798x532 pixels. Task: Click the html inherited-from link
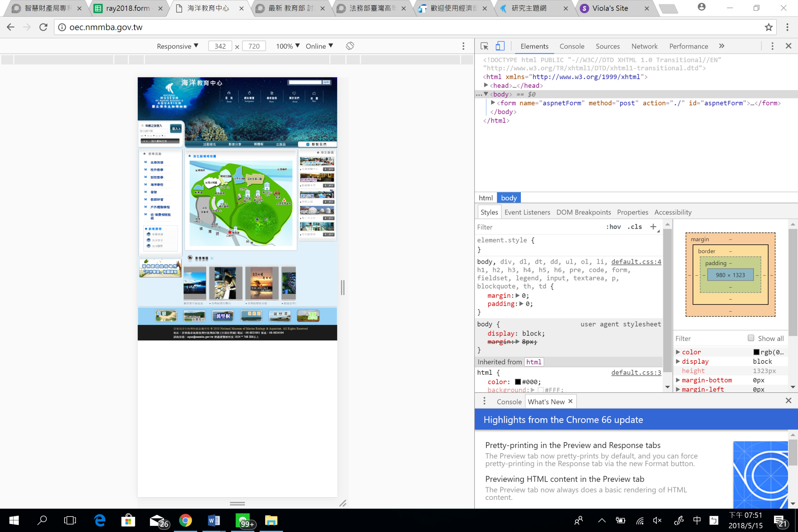[x=534, y=362]
